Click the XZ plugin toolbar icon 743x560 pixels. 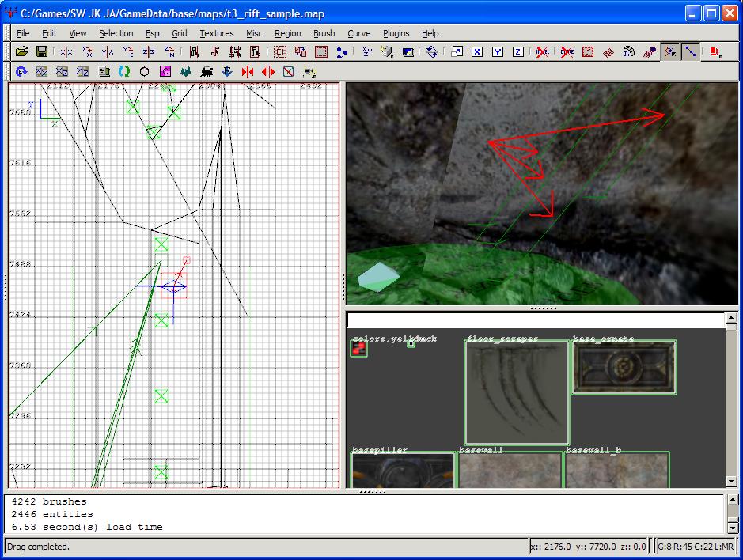tap(62, 71)
